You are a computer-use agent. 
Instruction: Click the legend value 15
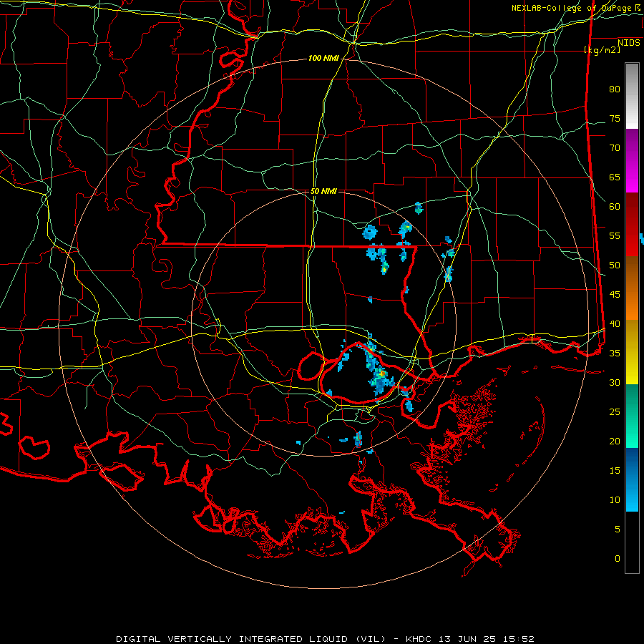click(x=615, y=471)
